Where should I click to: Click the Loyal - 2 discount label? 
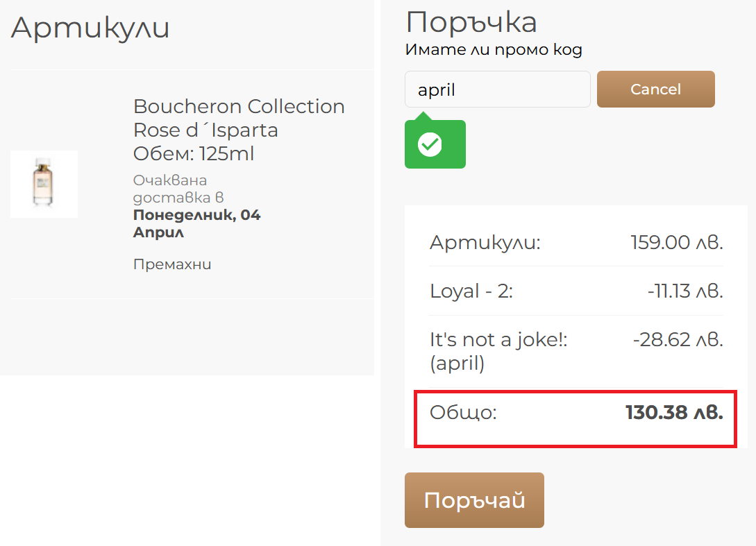[x=471, y=291]
